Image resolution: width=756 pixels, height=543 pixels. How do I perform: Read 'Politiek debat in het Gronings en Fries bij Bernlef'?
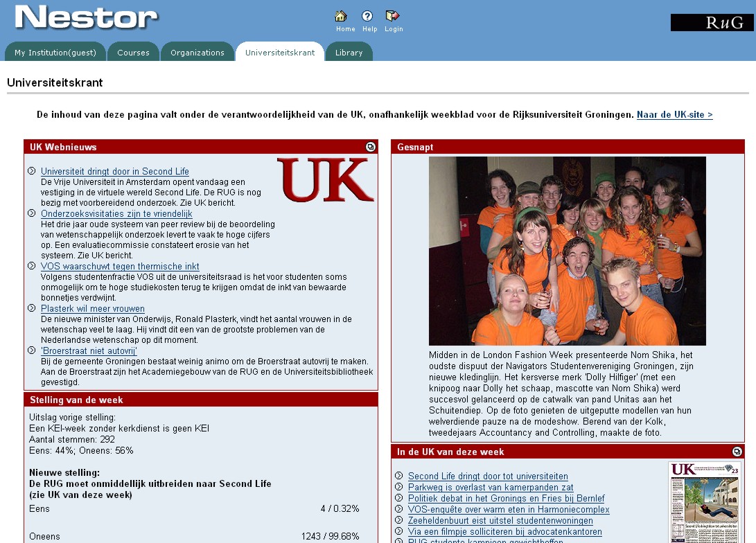[x=507, y=498]
